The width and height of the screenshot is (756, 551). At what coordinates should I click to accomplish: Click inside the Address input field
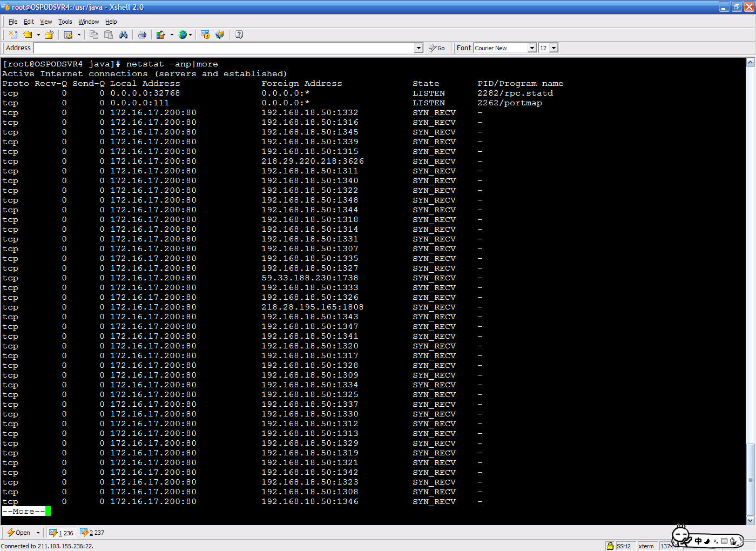(x=224, y=48)
